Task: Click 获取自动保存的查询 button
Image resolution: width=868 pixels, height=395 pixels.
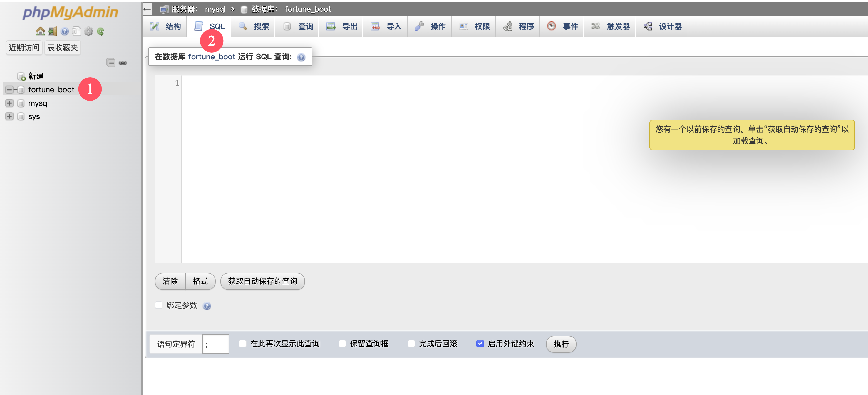Action: tap(262, 281)
